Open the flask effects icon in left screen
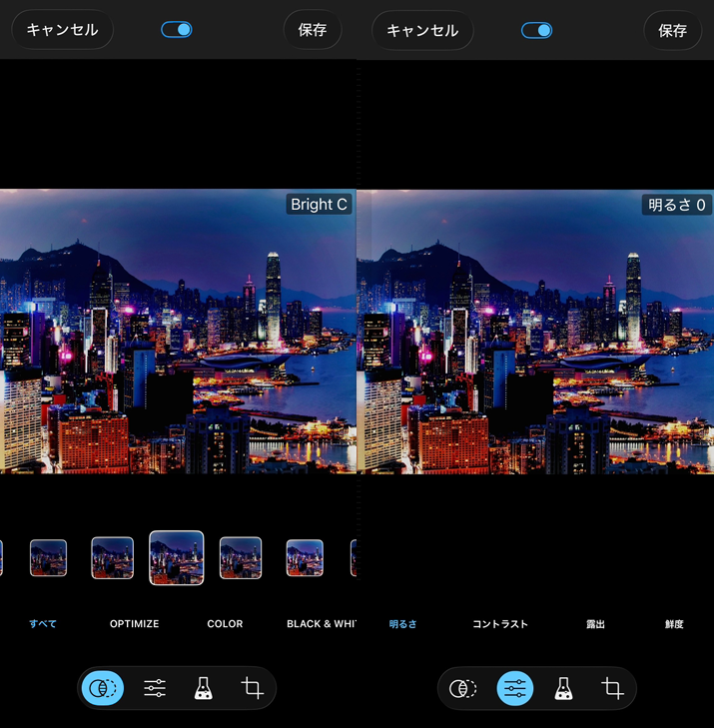The width and height of the screenshot is (714, 728). pos(204,688)
